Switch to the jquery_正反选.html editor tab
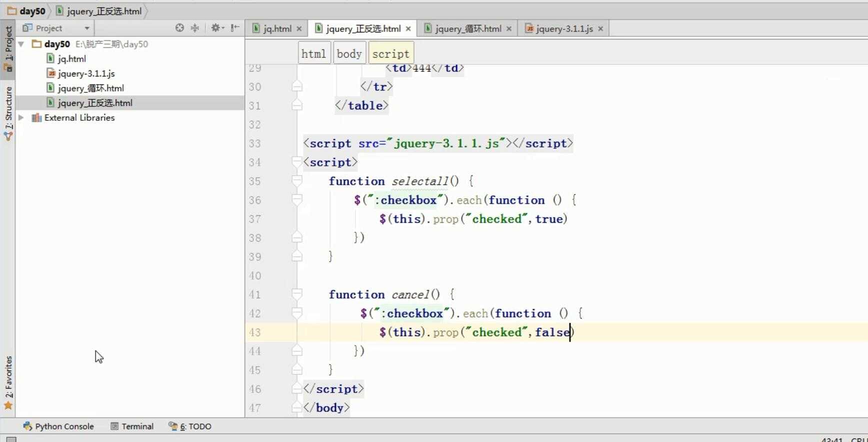868x442 pixels. click(x=363, y=28)
